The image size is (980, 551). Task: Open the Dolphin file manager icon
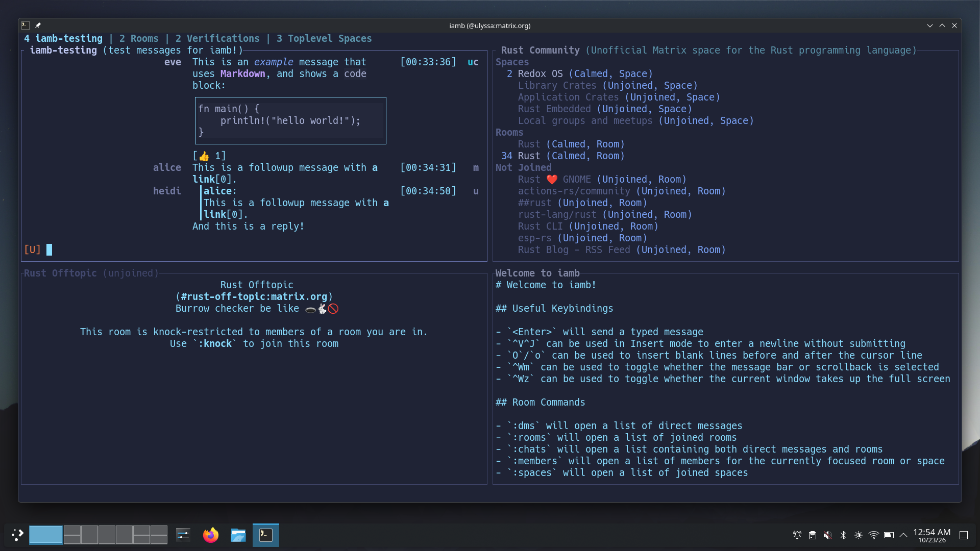[238, 535]
